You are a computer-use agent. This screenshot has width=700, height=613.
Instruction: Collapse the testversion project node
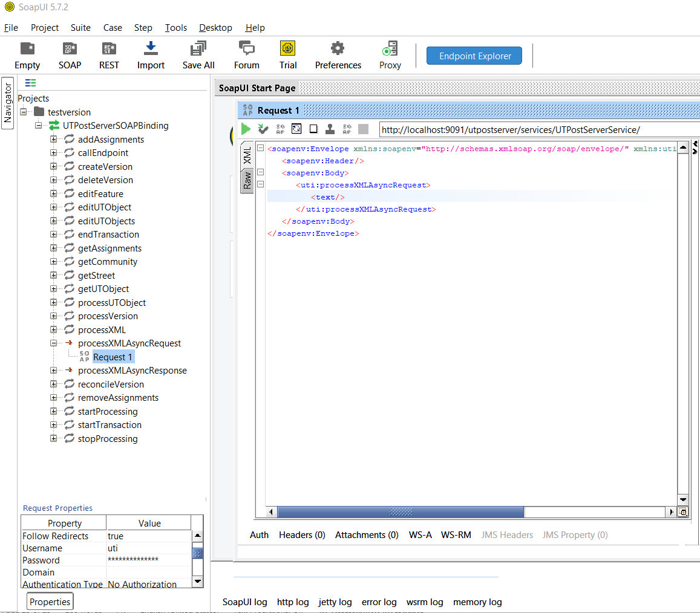coord(23,111)
